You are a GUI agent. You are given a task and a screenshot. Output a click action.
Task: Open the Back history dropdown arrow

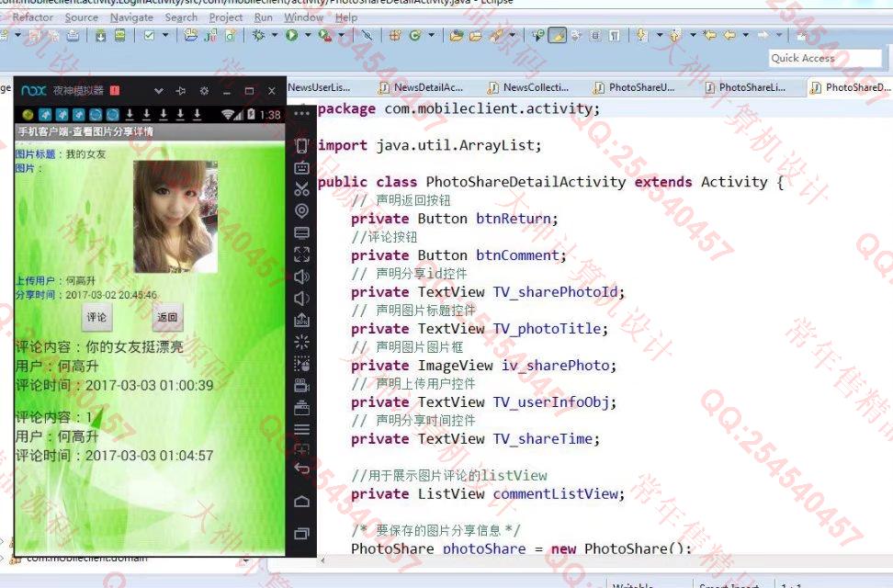[745, 36]
